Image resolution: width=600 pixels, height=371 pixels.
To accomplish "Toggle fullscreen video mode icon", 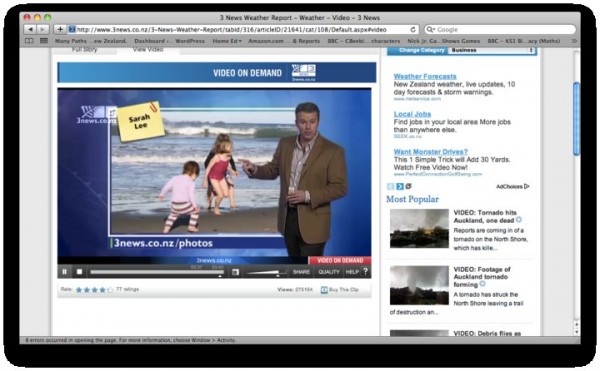I will coord(235,272).
